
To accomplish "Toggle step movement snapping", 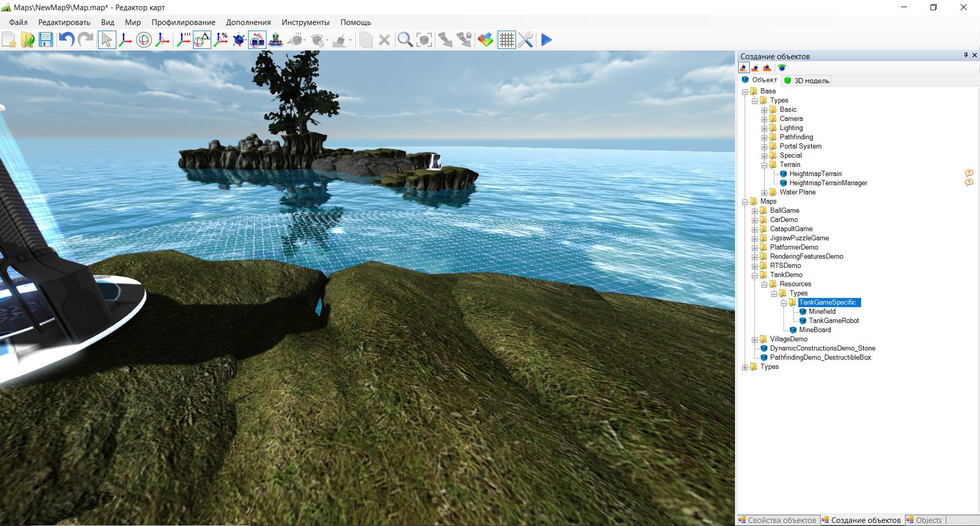I will tap(184, 40).
